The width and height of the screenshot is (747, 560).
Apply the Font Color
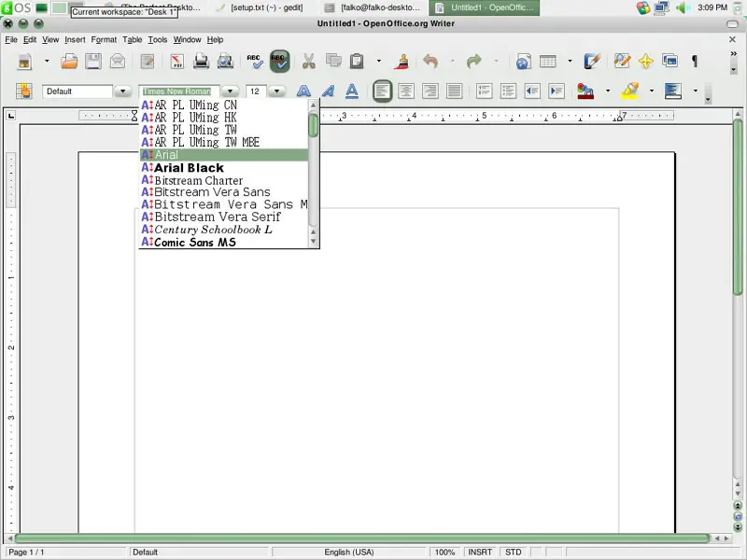(x=585, y=91)
